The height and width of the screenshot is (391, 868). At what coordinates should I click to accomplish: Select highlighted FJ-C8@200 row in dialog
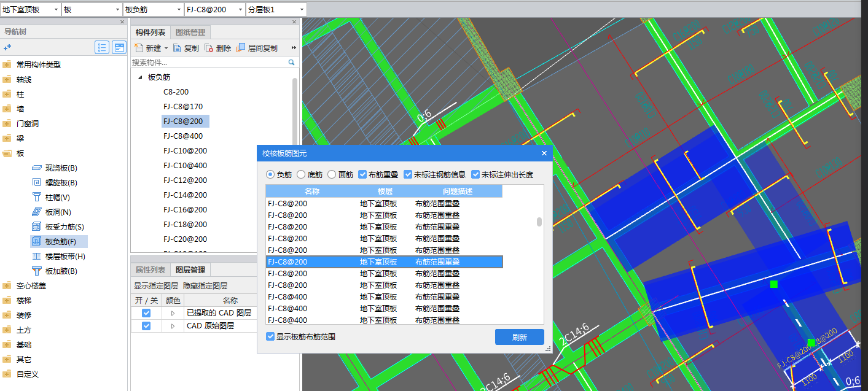385,261
